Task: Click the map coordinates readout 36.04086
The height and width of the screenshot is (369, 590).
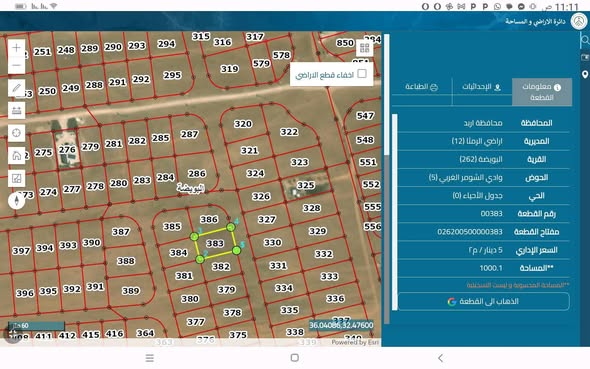Action: [341, 325]
